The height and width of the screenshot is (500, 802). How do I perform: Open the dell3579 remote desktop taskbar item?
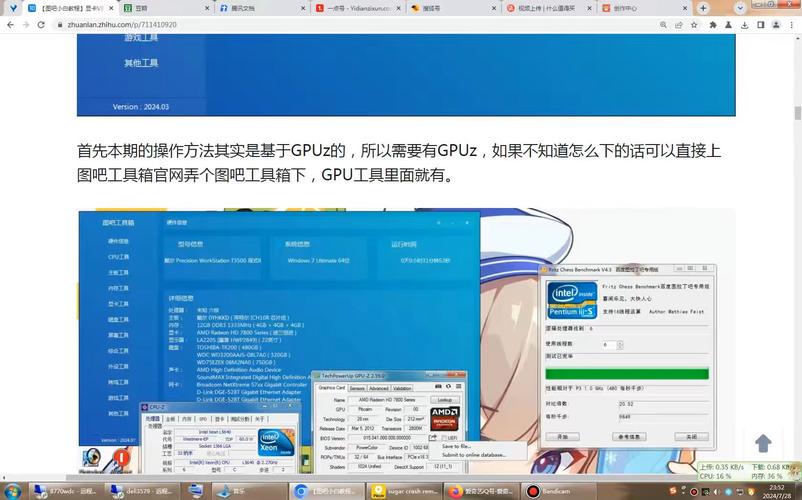pos(141,491)
